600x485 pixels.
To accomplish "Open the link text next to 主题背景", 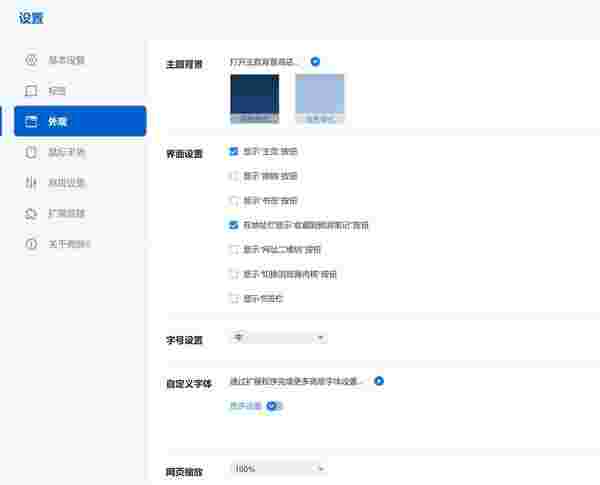I will coord(264,61).
